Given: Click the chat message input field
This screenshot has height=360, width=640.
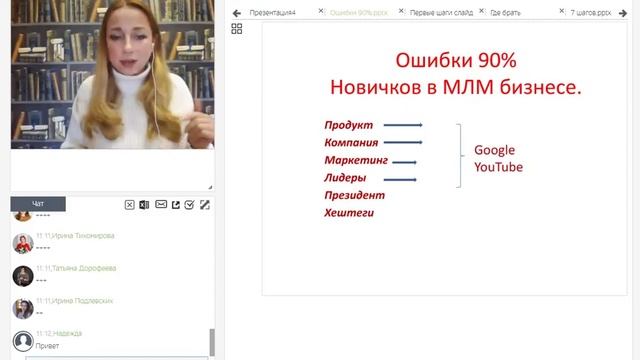Looking at the screenshot, I should pos(117,358).
